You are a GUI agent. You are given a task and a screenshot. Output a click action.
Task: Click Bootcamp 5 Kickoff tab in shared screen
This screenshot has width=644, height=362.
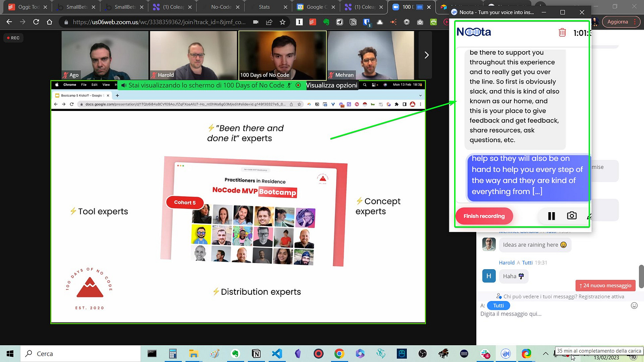(x=82, y=95)
